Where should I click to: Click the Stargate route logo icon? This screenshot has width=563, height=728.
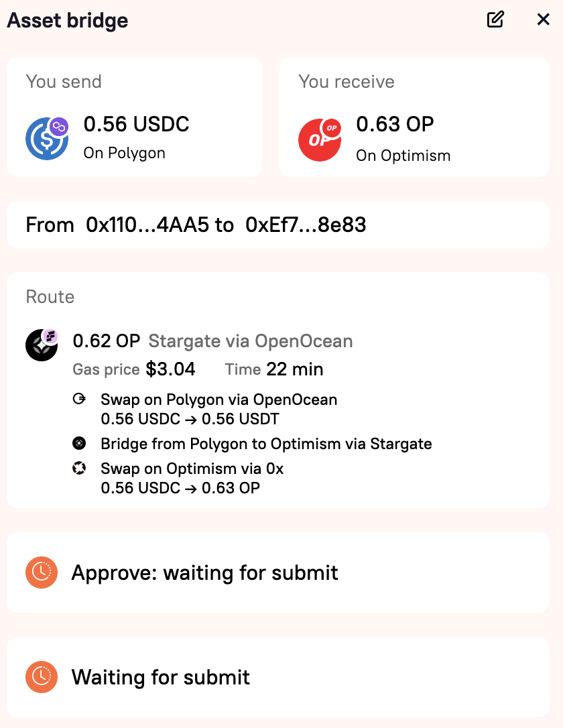(42, 345)
